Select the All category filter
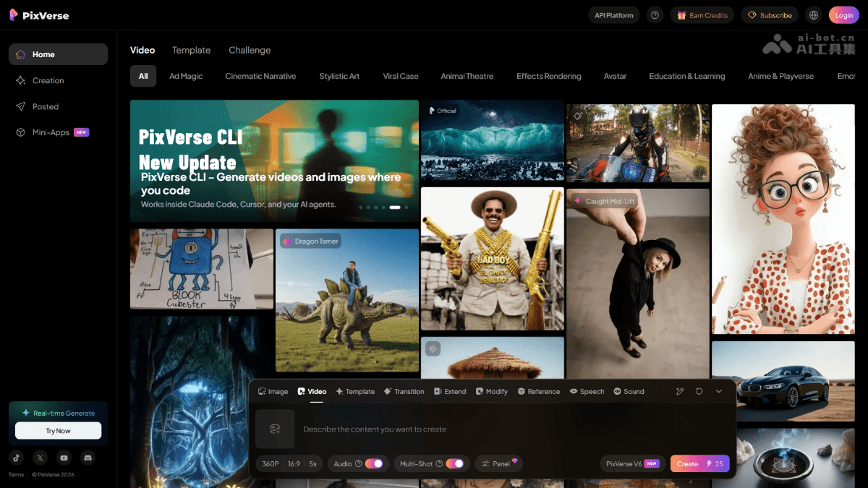 tap(143, 76)
